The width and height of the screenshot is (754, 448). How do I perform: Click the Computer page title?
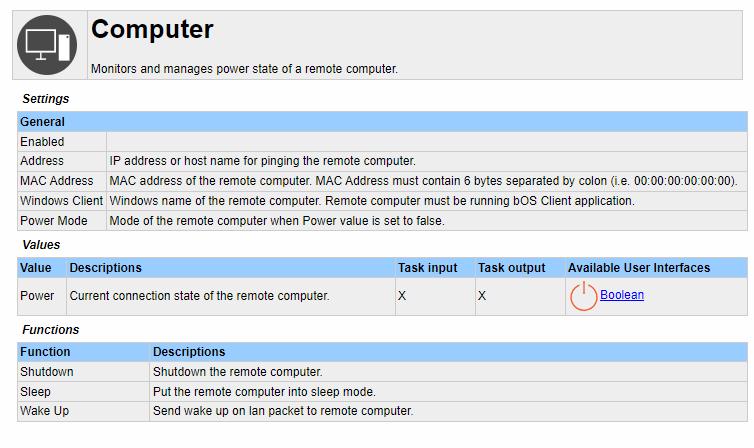tap(152, 30)
